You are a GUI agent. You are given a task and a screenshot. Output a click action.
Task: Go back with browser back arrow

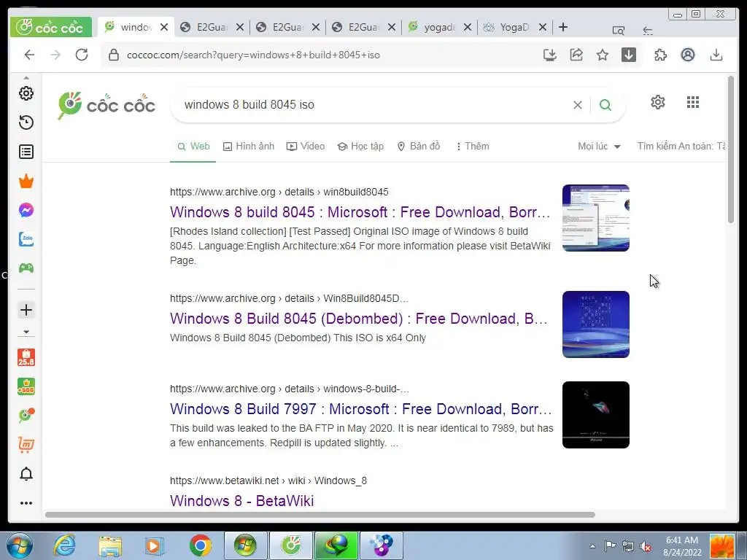click(29, 55)
